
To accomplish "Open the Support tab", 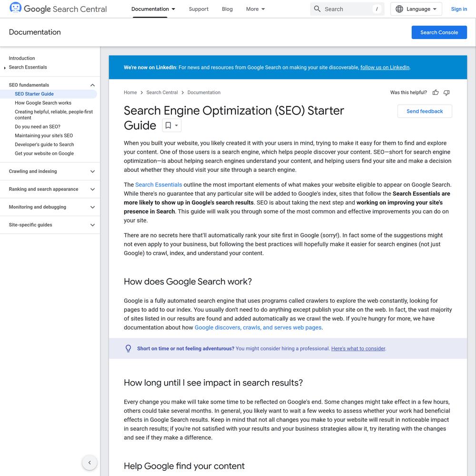I will coord(198,9).
